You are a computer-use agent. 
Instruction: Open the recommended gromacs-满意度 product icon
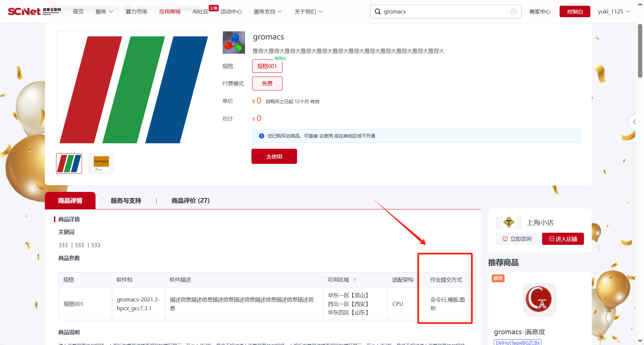tap(539, 299)
